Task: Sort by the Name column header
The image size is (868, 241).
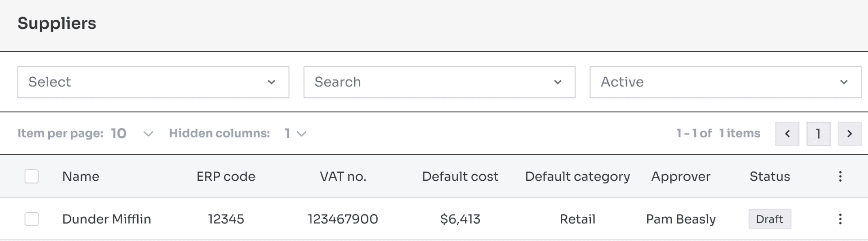Action: tap(81, 176)
